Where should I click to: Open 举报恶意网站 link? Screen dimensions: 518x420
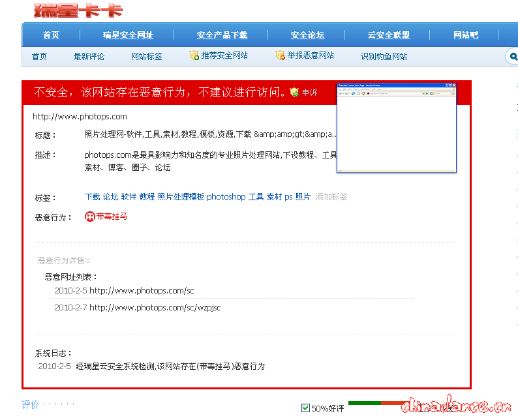pyautogui.click(x=311, y=55)
